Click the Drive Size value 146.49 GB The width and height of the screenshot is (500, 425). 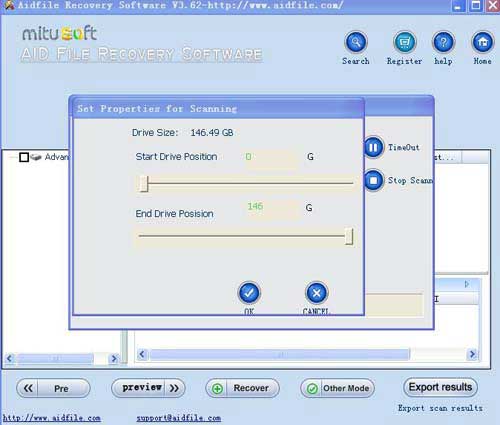coord(212,133)
